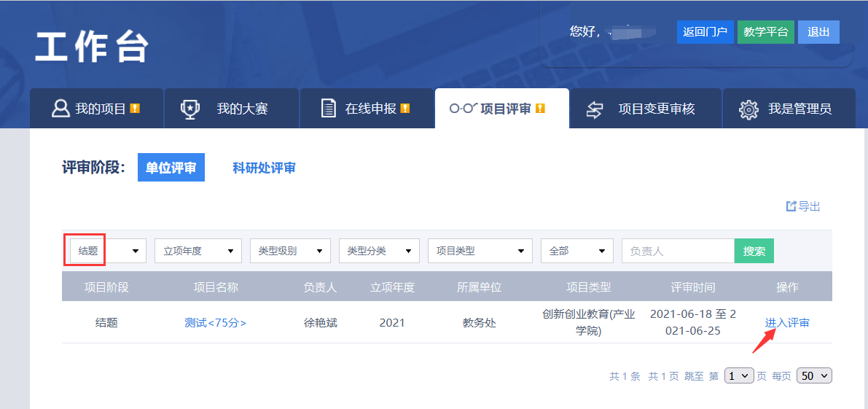This screenshot has width=868, height=409.
Task: Switch to the 科研处评审 stage tab
Action: [x=264, y=168]
